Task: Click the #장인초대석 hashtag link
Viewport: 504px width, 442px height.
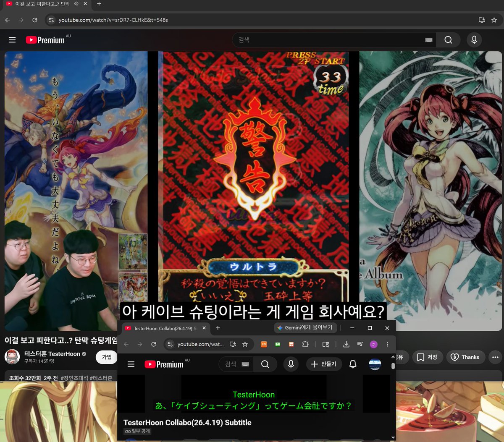Action: point(74,378)
